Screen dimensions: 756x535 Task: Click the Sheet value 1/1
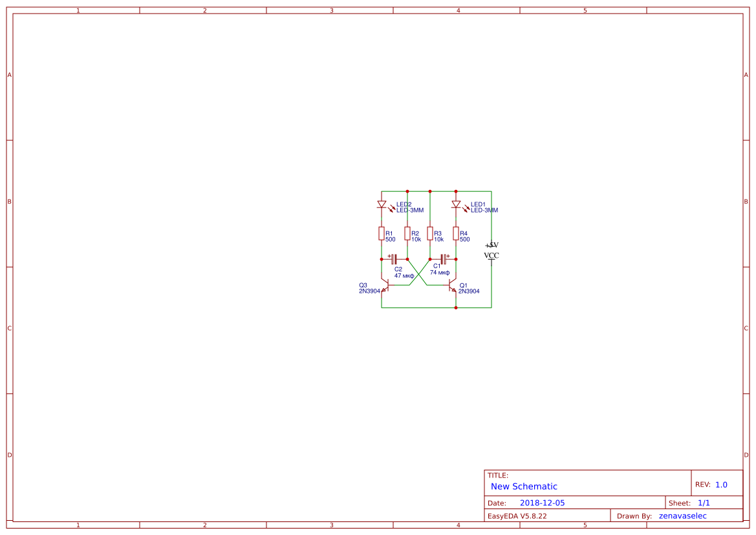[x=705, y=502]
